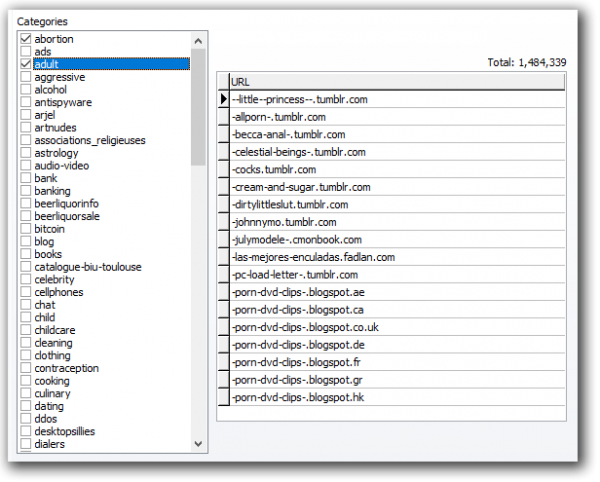The image size is (600, 482).
Task: Check the bank category checkbox
Action: pyautogui.click(x=26, y=178)
